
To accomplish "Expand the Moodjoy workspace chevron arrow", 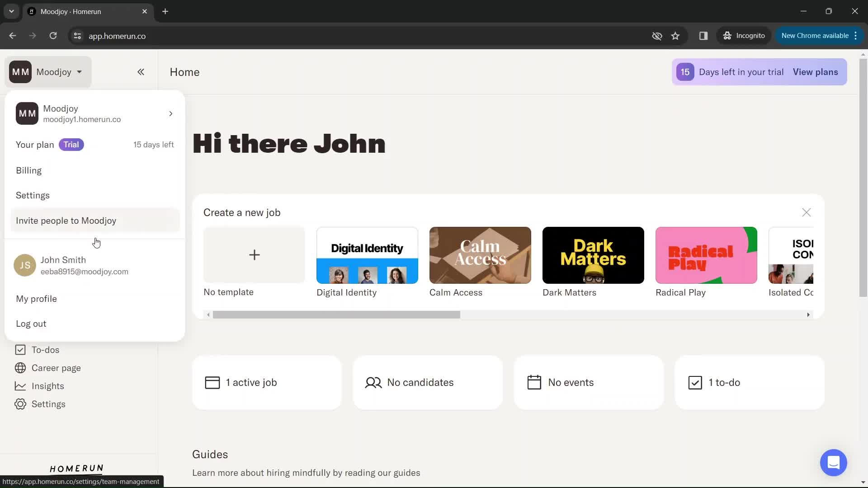I will pyautogui.click(x=170, y=113).
